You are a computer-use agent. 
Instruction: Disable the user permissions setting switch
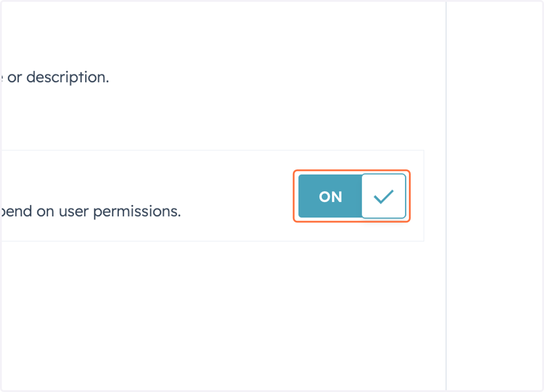coord(352,196)
